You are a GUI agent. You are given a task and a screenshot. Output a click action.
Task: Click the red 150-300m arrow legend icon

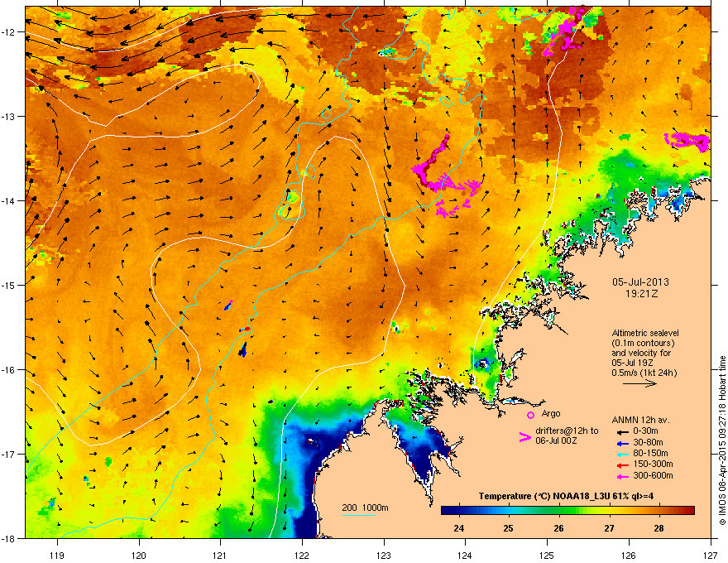623,464
